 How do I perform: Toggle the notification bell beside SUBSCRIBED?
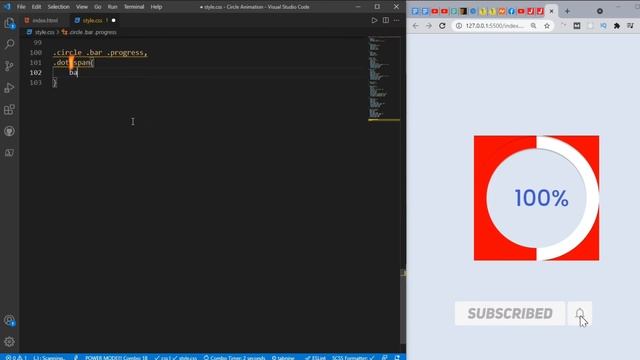point(580,313)
